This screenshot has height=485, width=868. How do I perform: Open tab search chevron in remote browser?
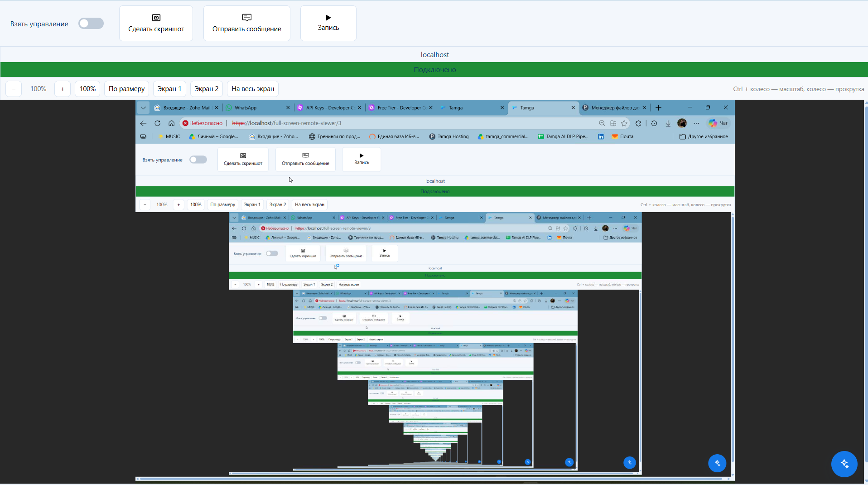[143, 108]
